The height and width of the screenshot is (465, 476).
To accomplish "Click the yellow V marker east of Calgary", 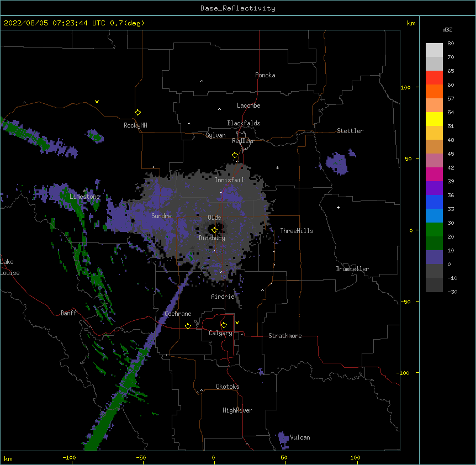I will (x=237, y=323).
